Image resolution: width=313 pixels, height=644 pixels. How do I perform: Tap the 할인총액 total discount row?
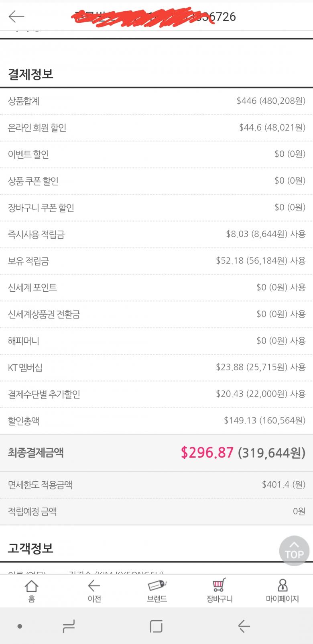tap(156, 421)
